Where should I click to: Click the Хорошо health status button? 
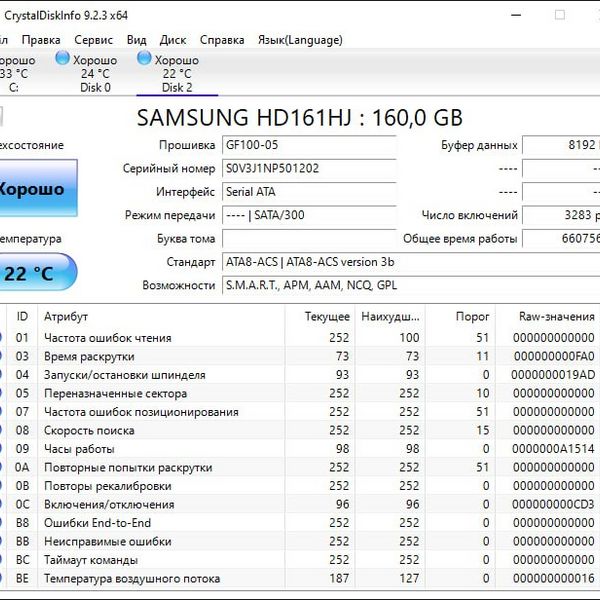(38, 188)
